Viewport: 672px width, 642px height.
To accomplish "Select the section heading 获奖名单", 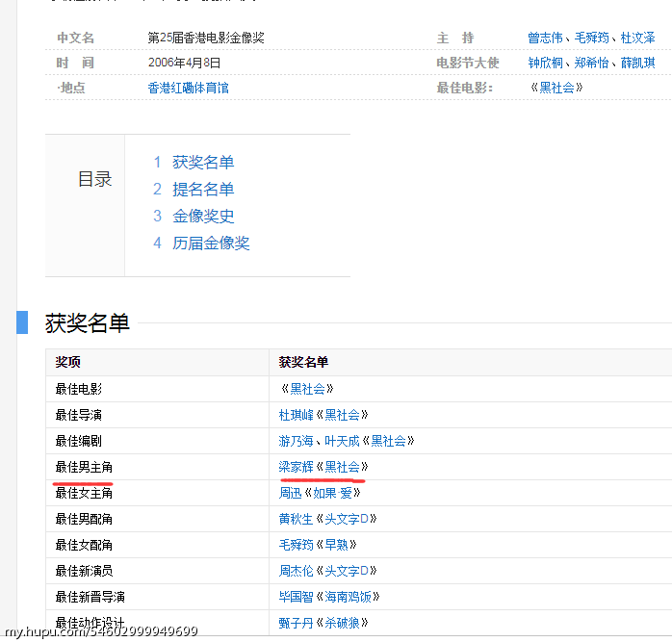I will click(x=88, y=322).
